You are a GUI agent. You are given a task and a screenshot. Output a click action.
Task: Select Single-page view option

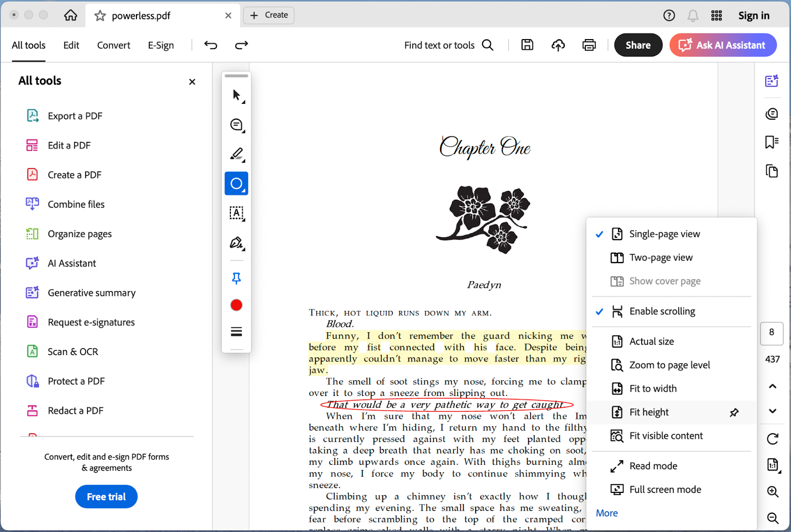664,234
